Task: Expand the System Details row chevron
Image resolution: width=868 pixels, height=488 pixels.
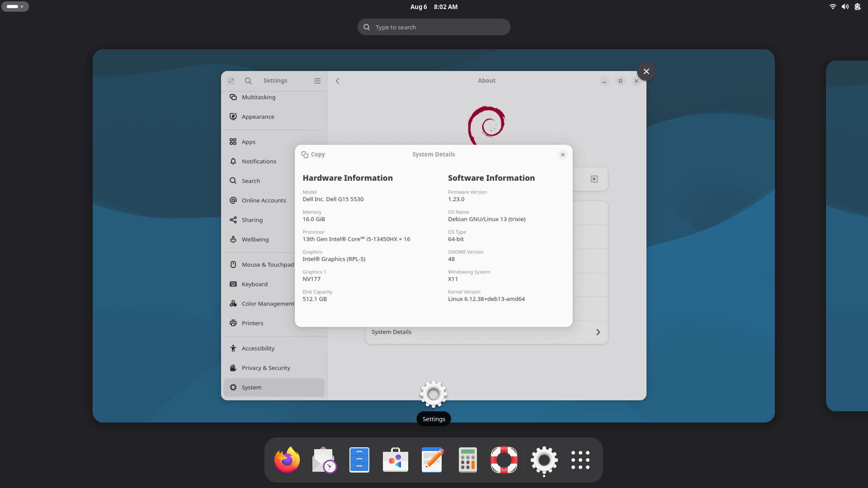Action: pos(598,332)
